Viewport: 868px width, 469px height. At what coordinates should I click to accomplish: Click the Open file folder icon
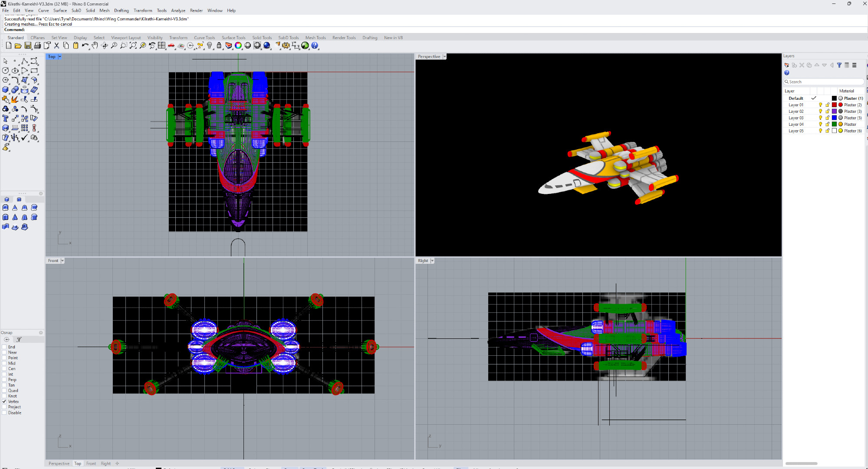18,46
